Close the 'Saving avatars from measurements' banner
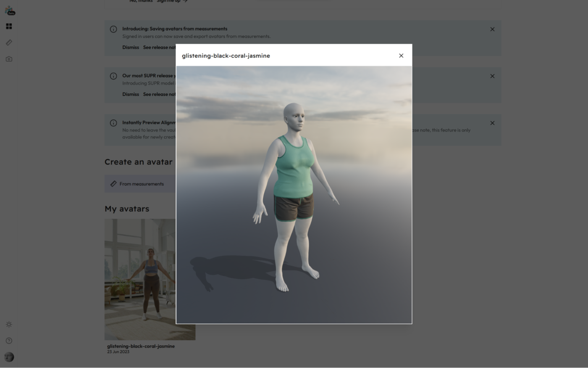The width and height of the screenshot is (588, 368). coord(492,29)
